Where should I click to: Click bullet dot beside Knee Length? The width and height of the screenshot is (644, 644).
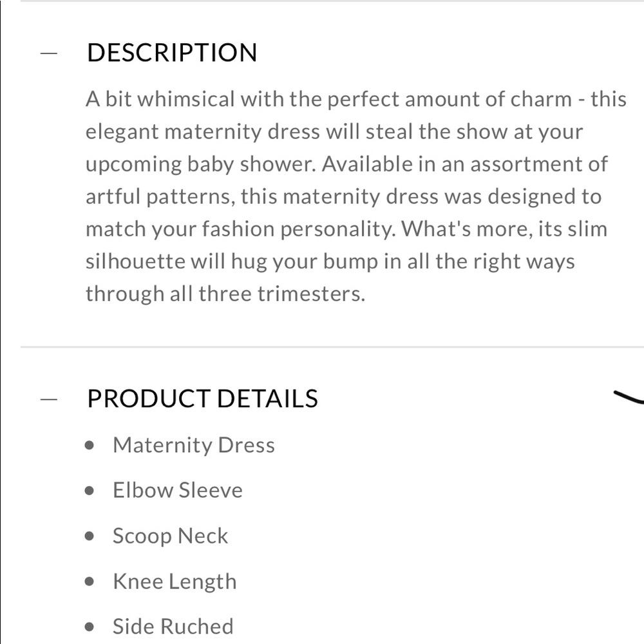tap(90, 582)
